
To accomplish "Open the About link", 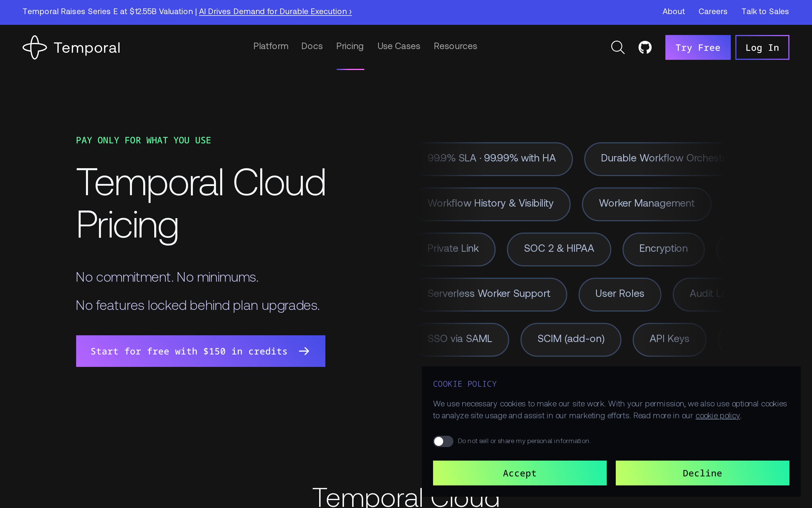I will [x=673, y=11].
